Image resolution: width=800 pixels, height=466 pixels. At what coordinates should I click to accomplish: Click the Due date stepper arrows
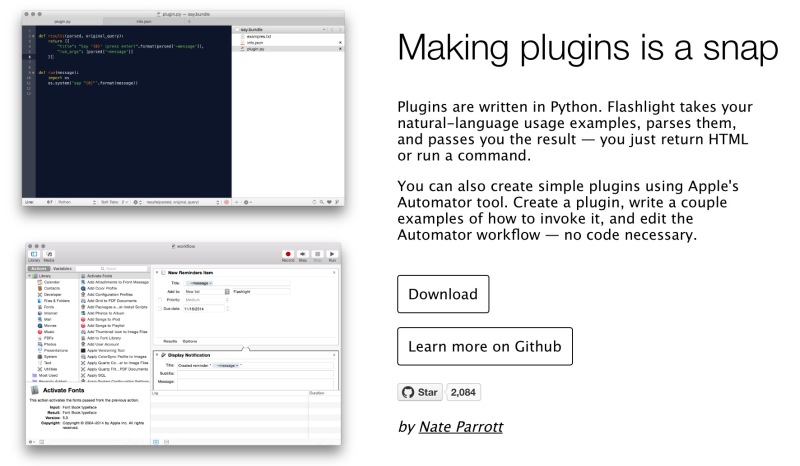227,309
